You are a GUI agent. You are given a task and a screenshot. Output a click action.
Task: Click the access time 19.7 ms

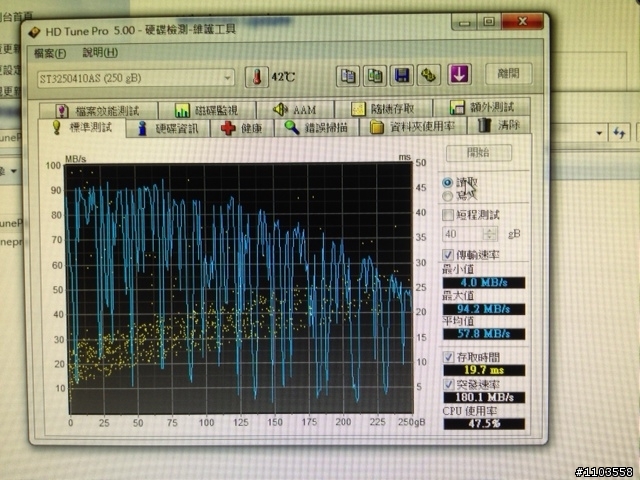pyautogui.click(x=484, y=370)
